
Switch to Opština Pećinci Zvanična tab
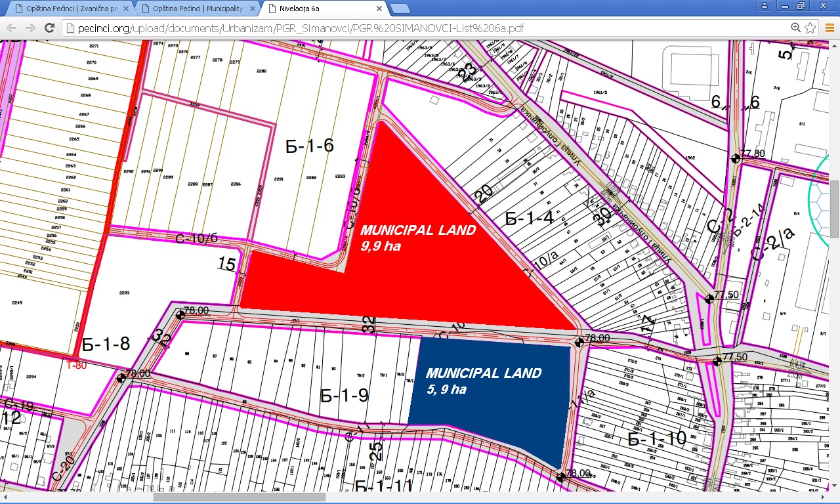(66, 9)
